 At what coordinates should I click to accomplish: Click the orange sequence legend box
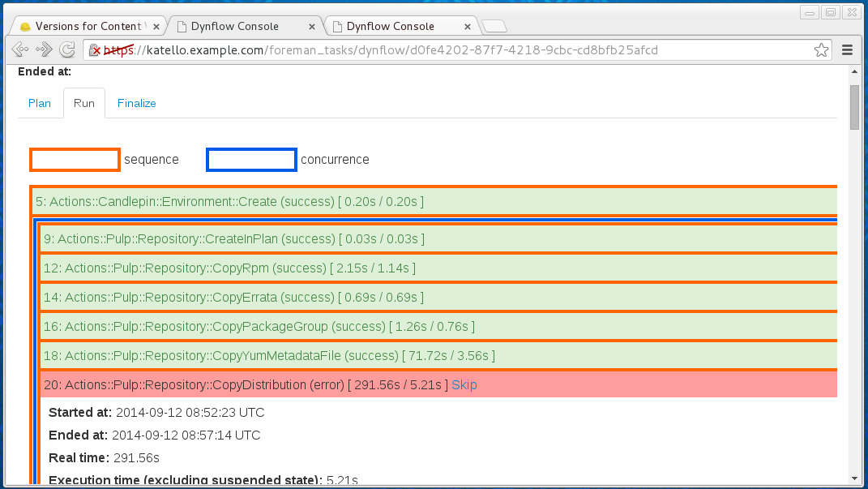pos(75,160)
